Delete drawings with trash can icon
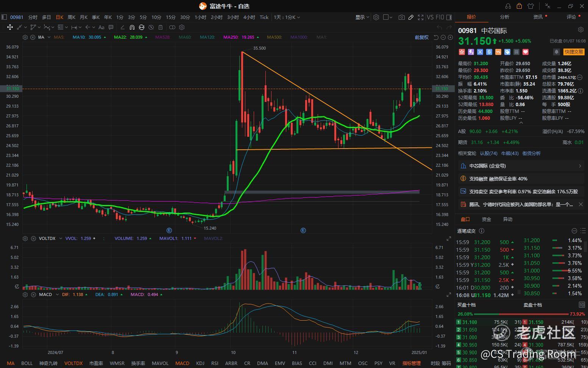Image resolution: width=588 pixels, height=368 pixels. (x=161, y=27)
